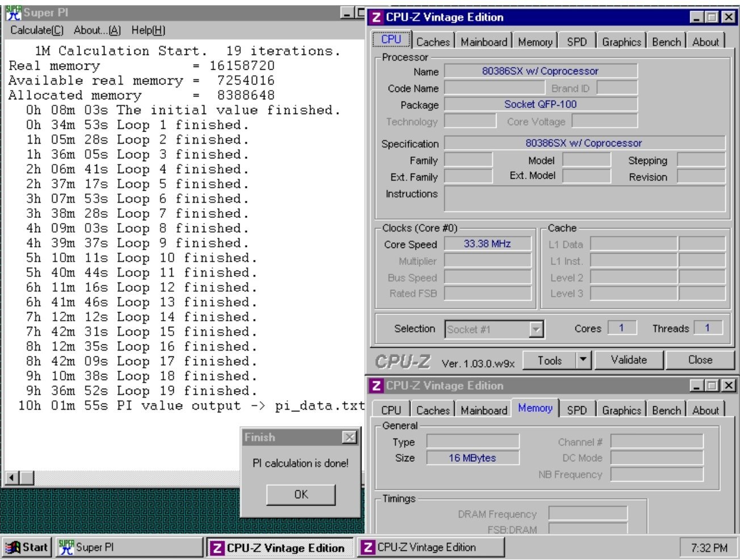Click the 'Clocks (Core #0)' group label

click(x=419, y=228)
